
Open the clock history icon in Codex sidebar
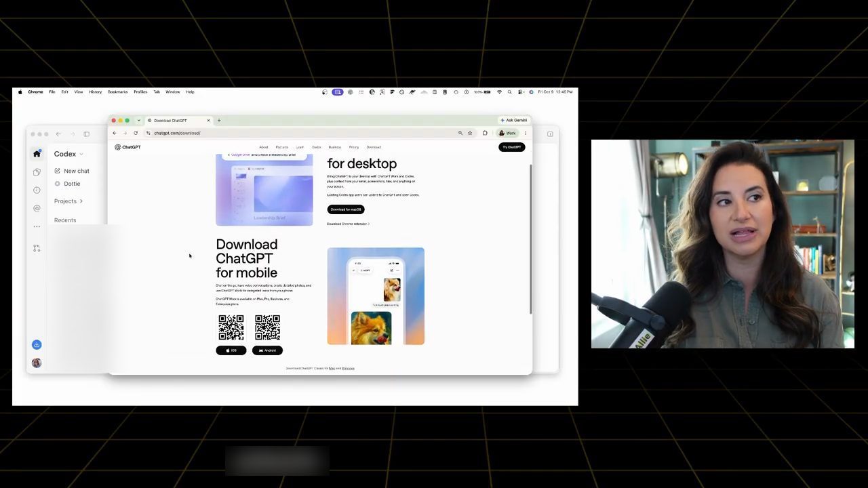pyautogui.click(x=37, y=190)
